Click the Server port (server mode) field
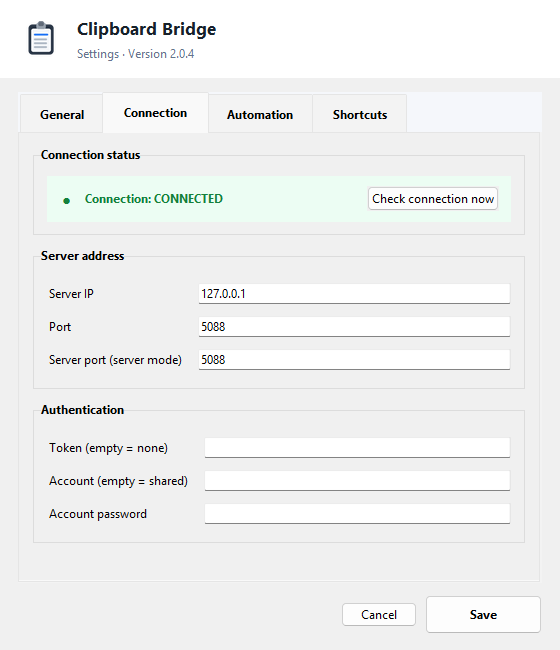 [354, 359]
